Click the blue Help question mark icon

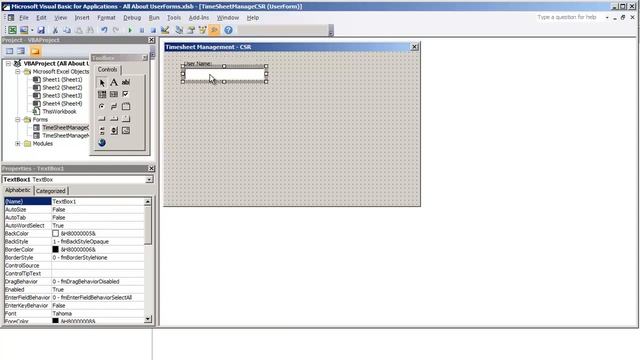click(228, 30)
